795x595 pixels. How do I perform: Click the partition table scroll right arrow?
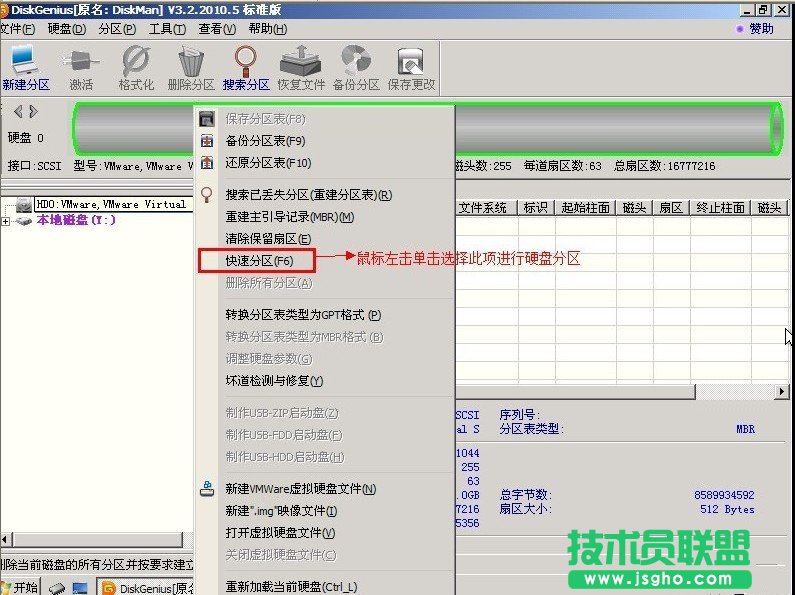point(782,391)
